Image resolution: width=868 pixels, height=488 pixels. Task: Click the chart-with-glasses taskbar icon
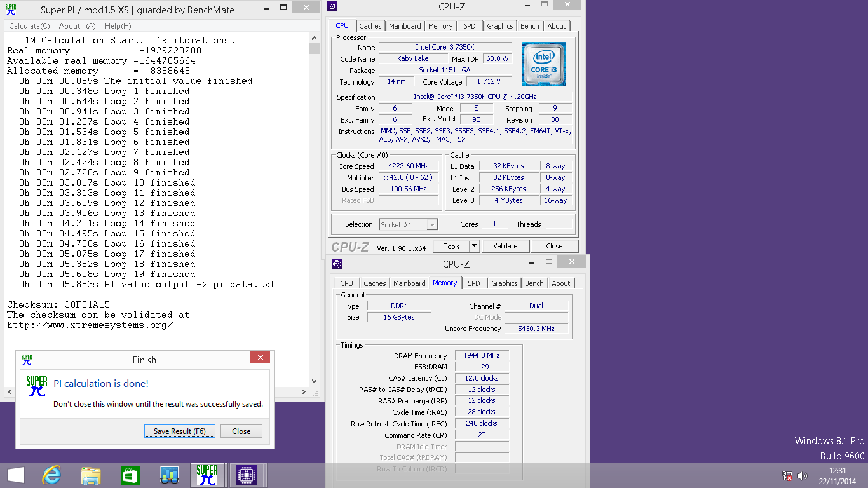click(x=169, y=475)
